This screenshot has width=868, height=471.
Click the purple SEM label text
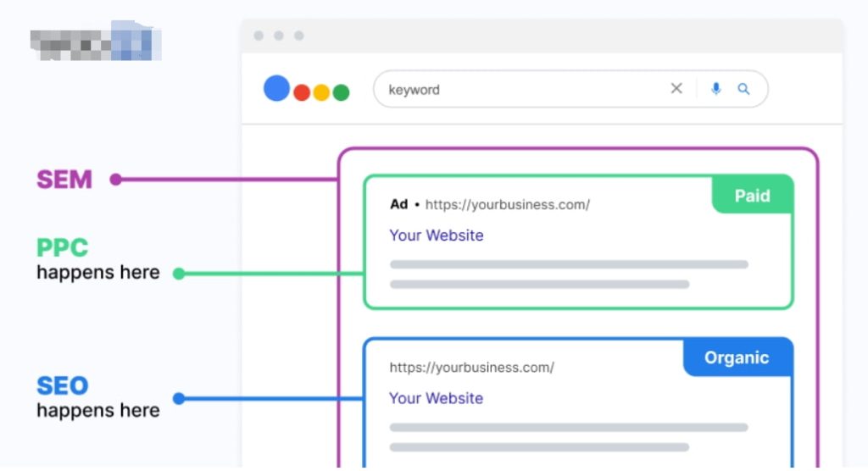pyautogui.click(x=64, y=180)
